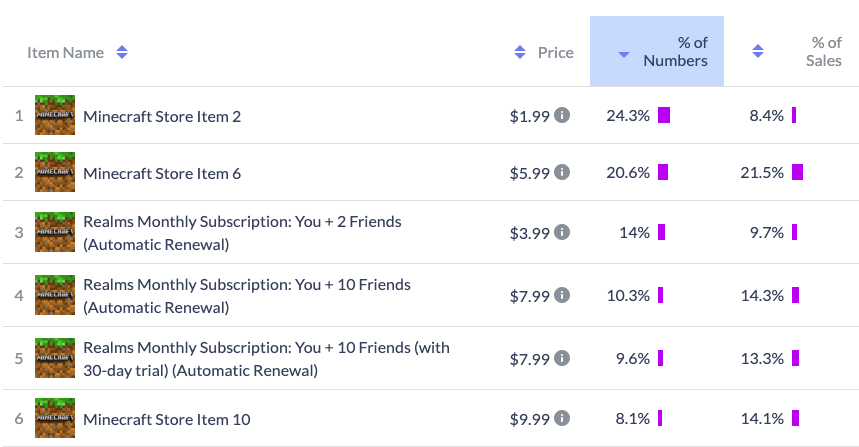The width and height of the screenshot is (859, 447).
Task: Sort table by Item Name arrows
Action: click(x=122, y=52)
